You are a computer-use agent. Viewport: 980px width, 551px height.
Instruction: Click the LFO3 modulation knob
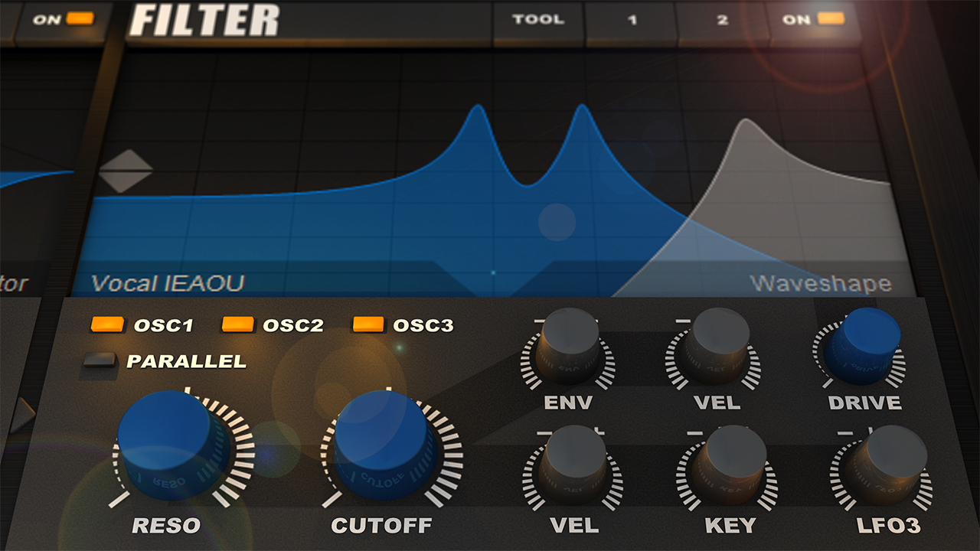[886, 465]
